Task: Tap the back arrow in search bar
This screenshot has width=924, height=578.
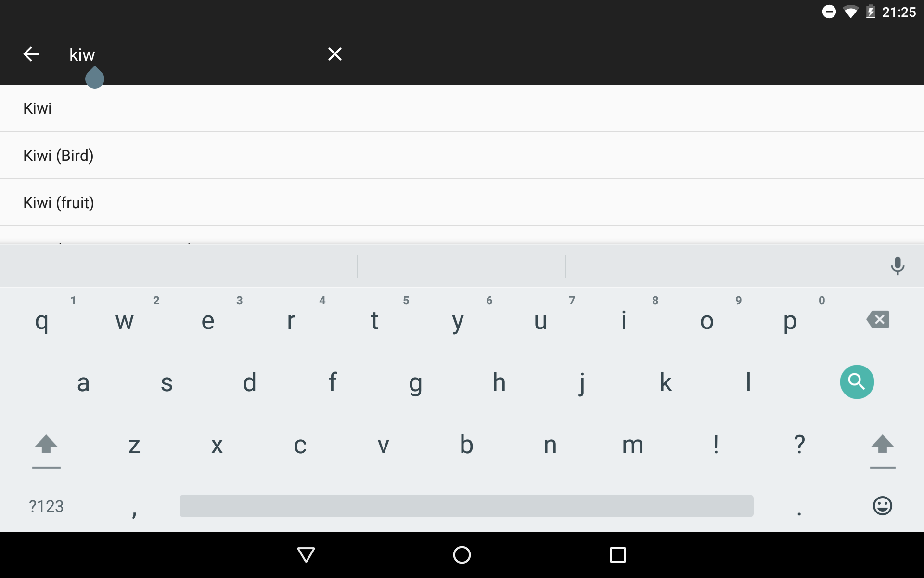Action: 31,54
